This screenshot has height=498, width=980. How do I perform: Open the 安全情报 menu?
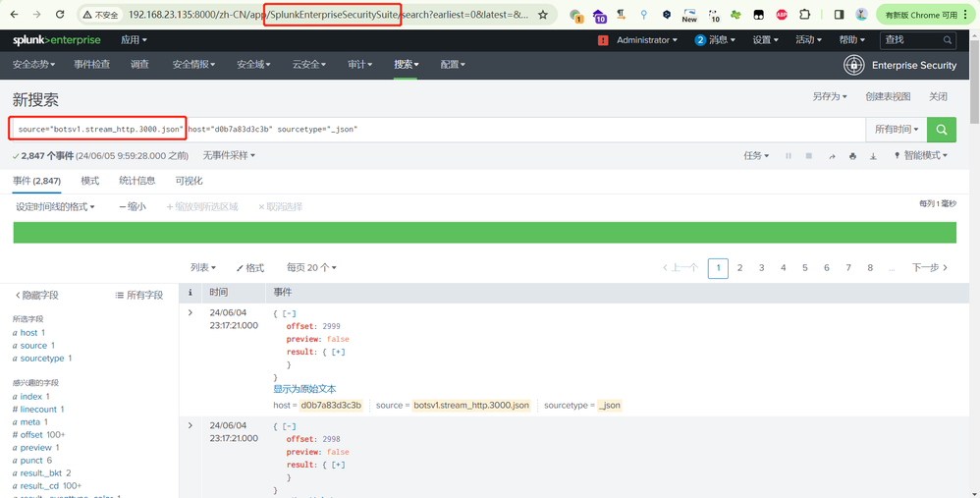coord(193,65)
